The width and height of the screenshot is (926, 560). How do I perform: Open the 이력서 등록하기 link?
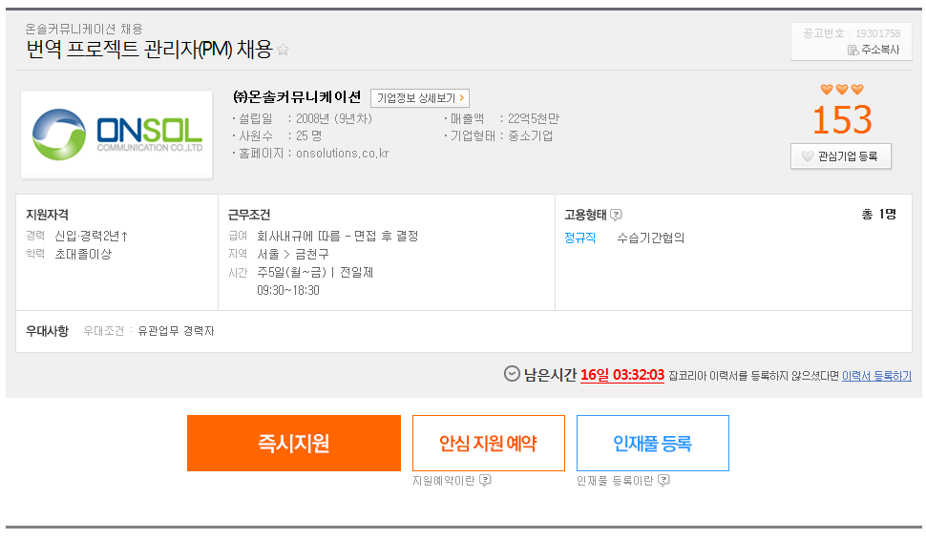tap(876, 376)
